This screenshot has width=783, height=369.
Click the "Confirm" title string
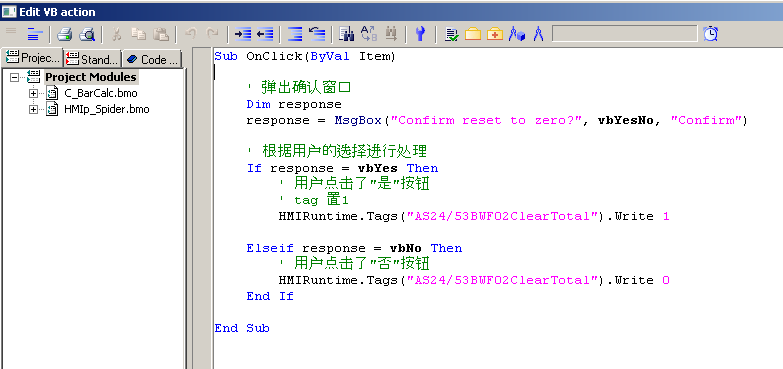click(706, 120)
